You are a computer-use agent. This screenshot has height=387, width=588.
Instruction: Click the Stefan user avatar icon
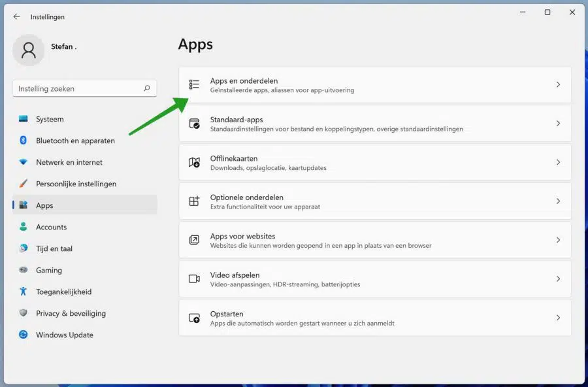point(29,50)
